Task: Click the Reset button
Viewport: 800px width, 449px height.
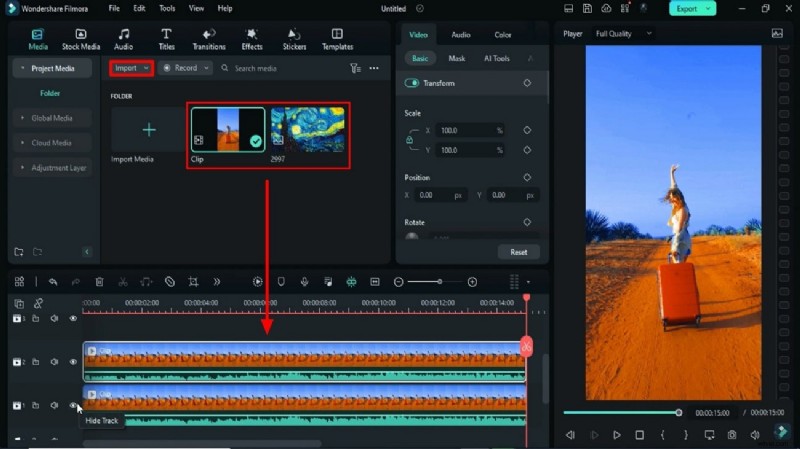Action: point(518,252)
